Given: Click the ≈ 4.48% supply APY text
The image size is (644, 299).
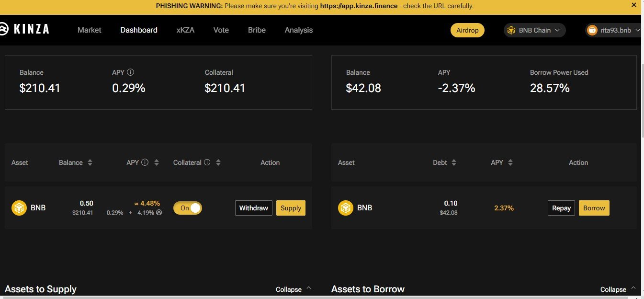Looking at the screenshot, I should tap(147, 203).
